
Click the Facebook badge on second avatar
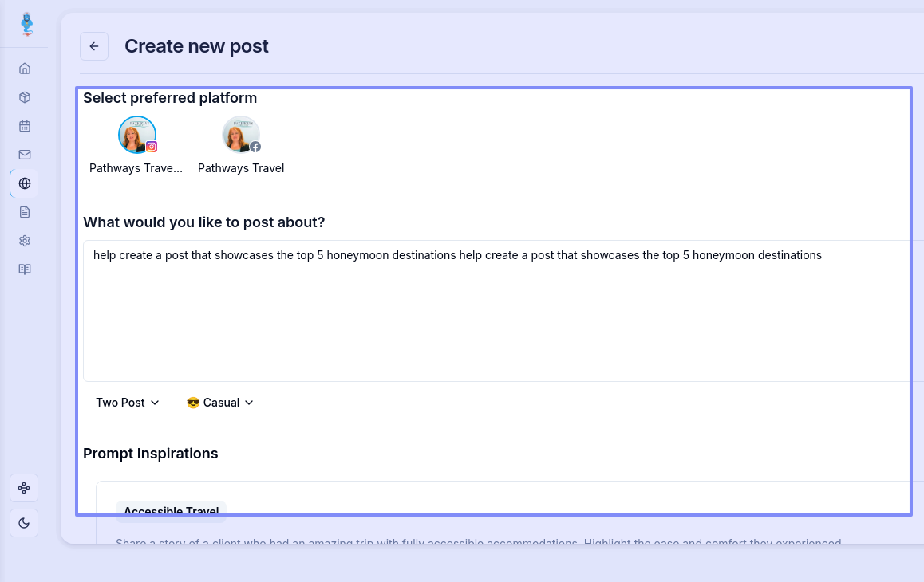point(255,147)
